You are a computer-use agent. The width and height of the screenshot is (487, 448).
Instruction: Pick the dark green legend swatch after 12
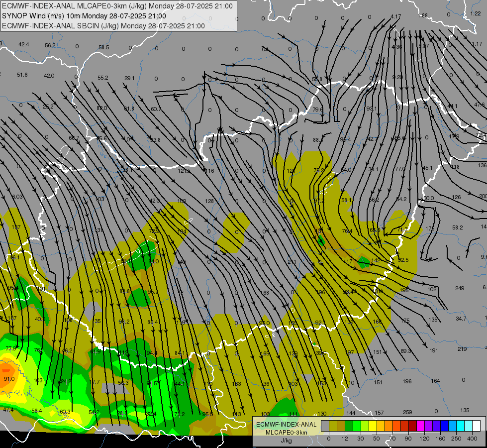point(349,426)
